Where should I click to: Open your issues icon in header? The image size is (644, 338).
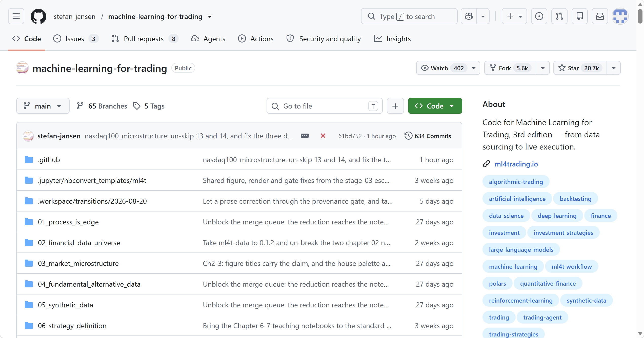tap(539, 16)
